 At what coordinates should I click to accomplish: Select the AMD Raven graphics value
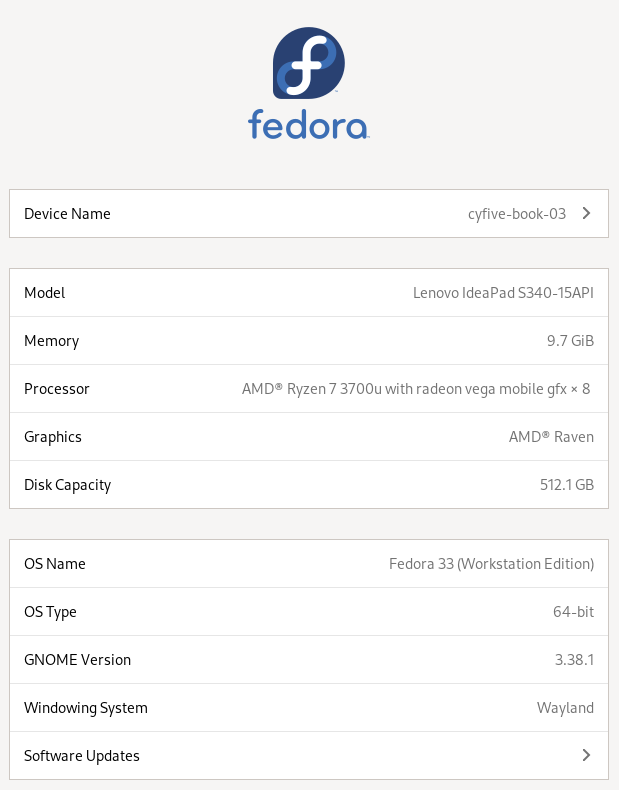point(551,436)
